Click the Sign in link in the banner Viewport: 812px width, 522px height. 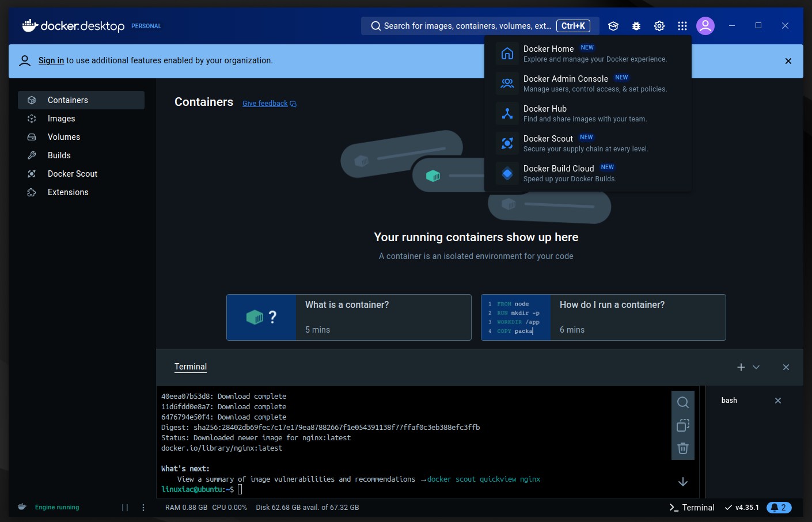pyautogui.click(x=51, y=60)
